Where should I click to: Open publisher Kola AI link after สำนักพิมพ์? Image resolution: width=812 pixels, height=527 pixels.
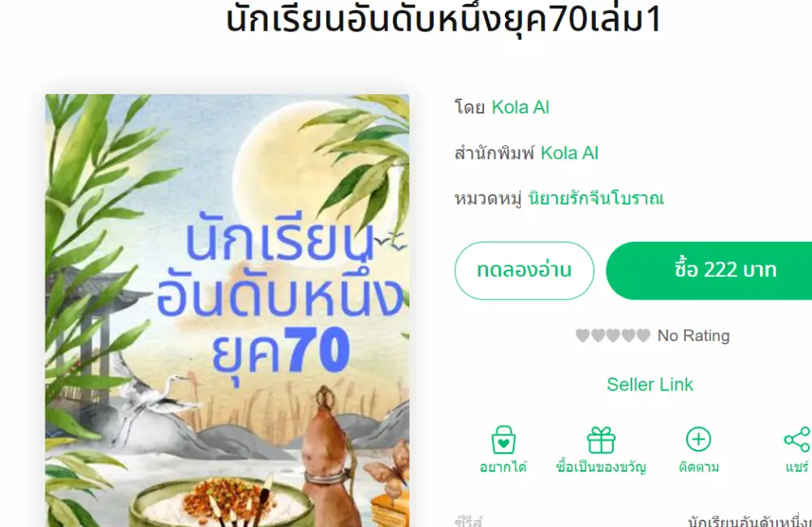[569, 153]
